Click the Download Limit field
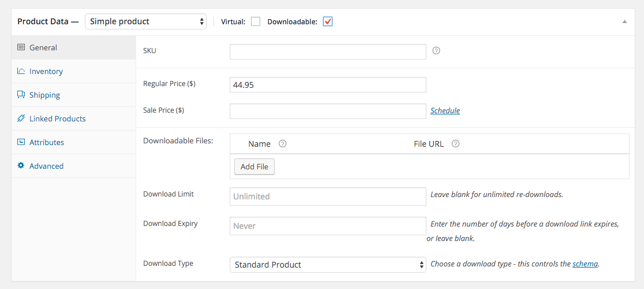This screenshot has height=289, width=644. 328,197
